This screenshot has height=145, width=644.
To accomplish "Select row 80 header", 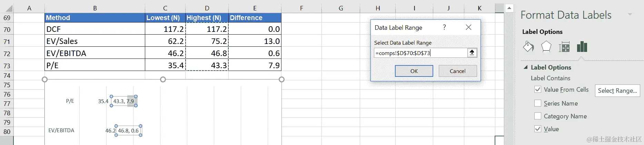I will point(7,132).
